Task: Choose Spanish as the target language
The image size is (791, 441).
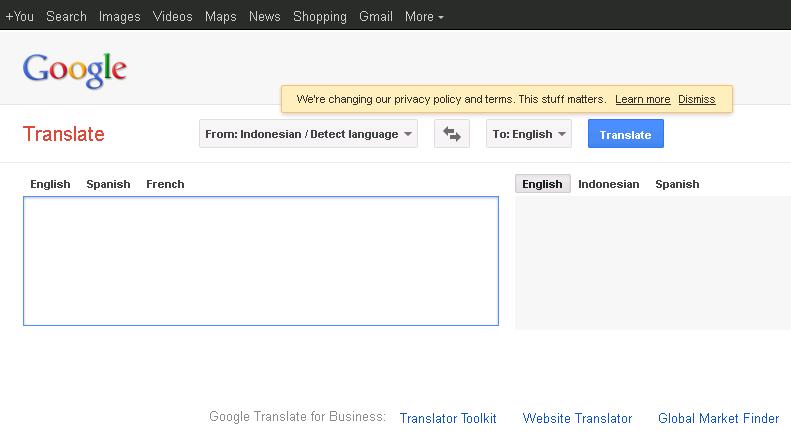Action: tap(677, 184)
